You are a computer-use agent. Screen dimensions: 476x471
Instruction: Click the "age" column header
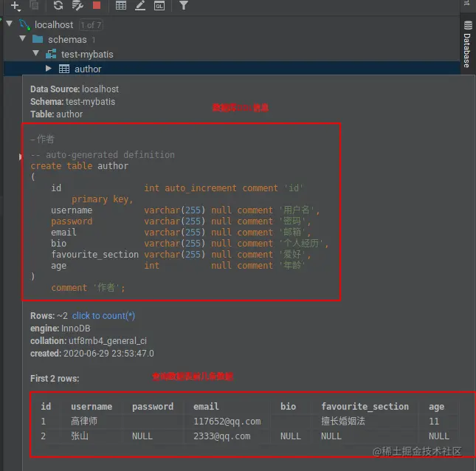coord(437,407)
